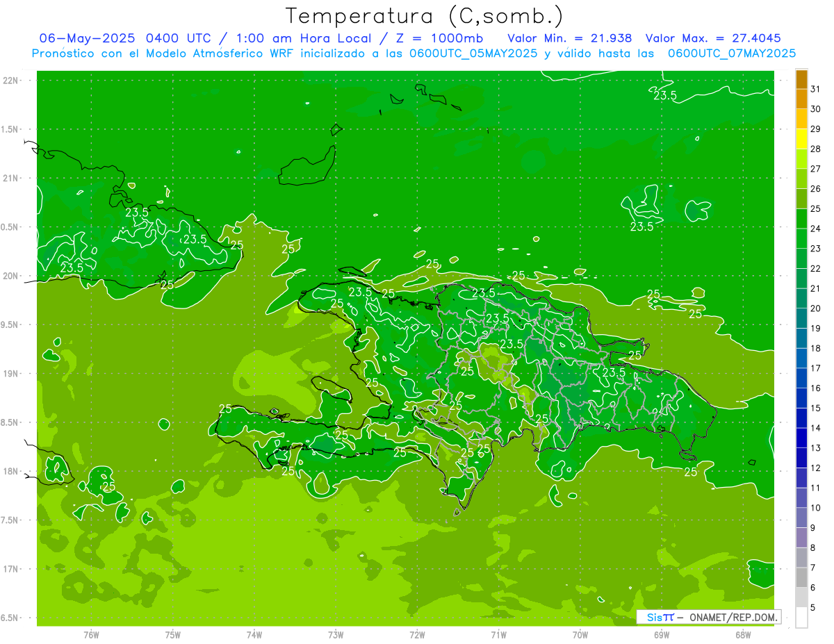
Task: Click the blue "Sis" logo text at the bottom
Action: (655, 617)
